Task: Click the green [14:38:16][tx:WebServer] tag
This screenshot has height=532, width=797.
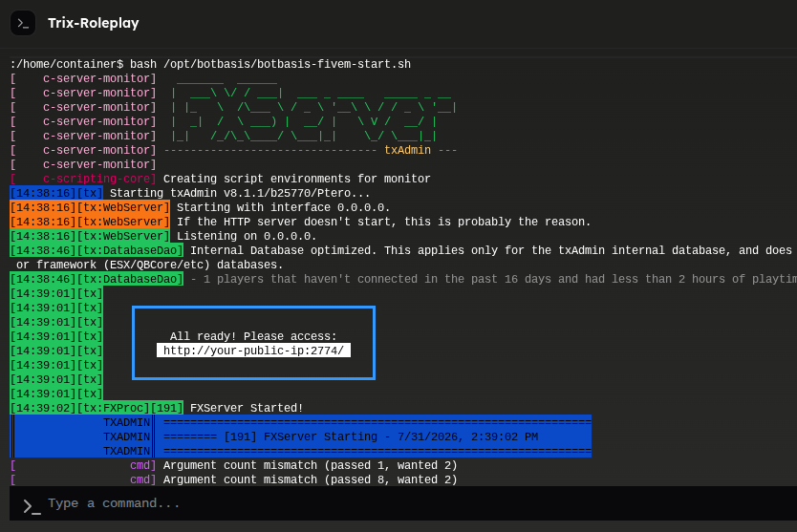Action: tap(90, 236)
